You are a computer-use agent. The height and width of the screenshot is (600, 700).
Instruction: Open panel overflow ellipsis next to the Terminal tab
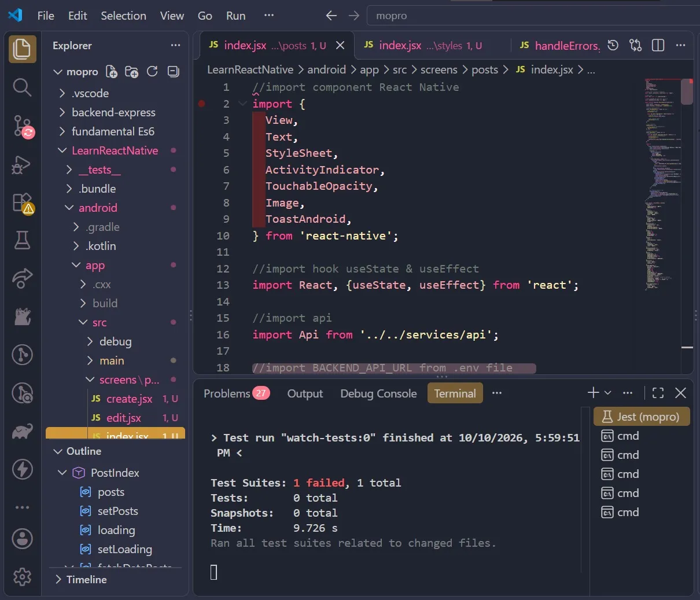pos(496,393)
